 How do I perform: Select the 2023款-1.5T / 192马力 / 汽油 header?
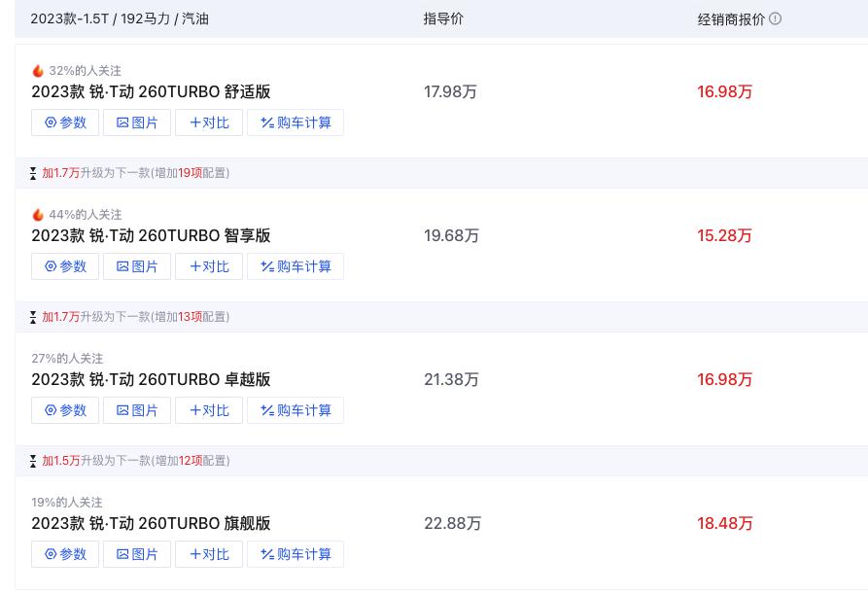[120, 18]
